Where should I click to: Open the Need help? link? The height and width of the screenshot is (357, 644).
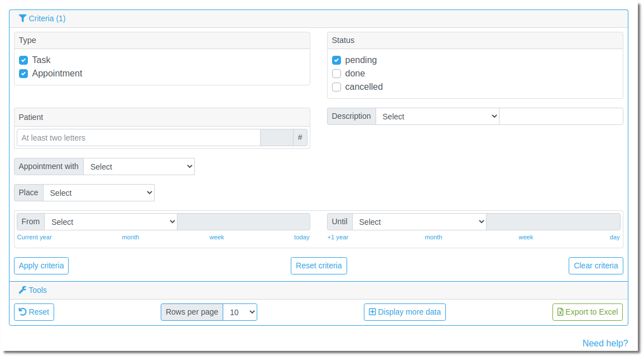(x=605, y=344)
